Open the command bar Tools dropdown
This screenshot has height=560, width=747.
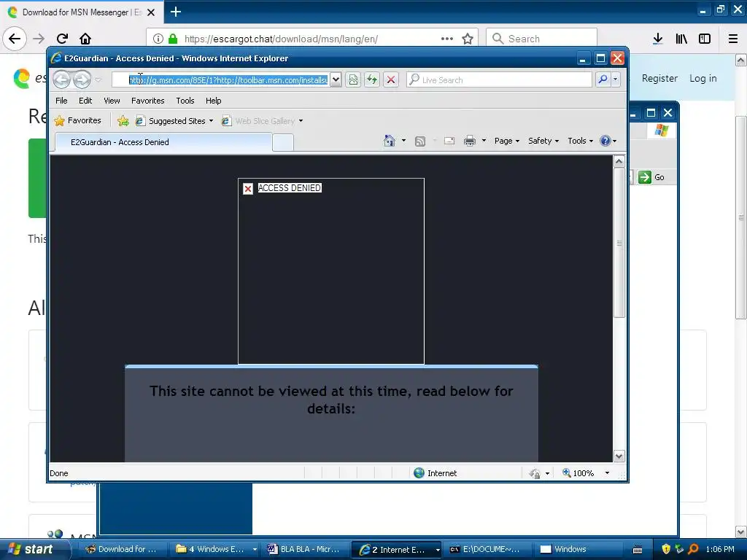580,141
